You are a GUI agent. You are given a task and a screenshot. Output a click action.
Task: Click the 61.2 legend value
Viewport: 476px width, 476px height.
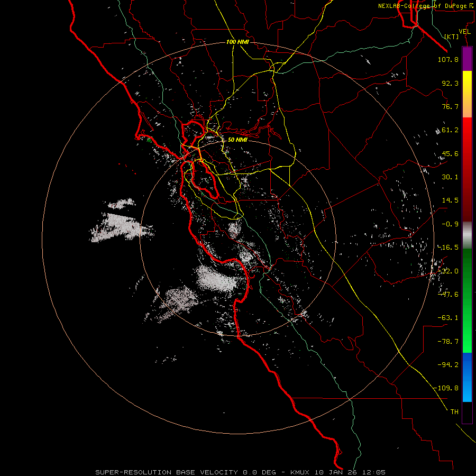pos(450,130)
